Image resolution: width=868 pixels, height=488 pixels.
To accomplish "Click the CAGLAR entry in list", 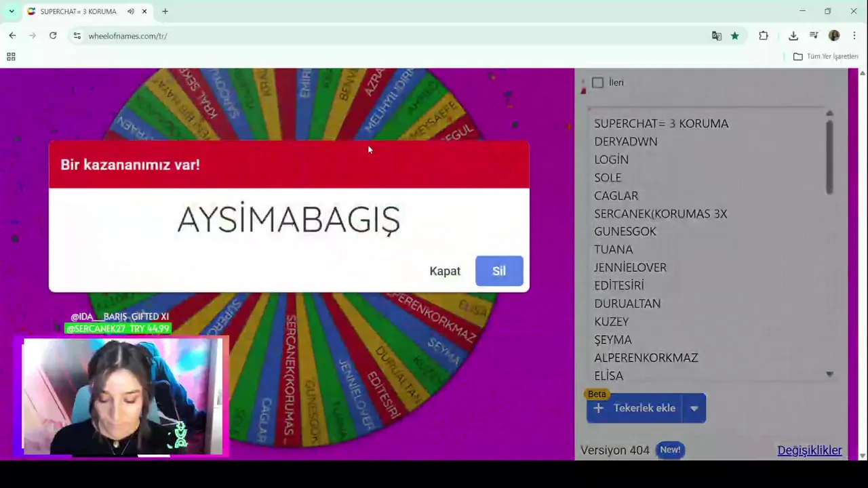I will pyautogui.click(x=616, y=196).
